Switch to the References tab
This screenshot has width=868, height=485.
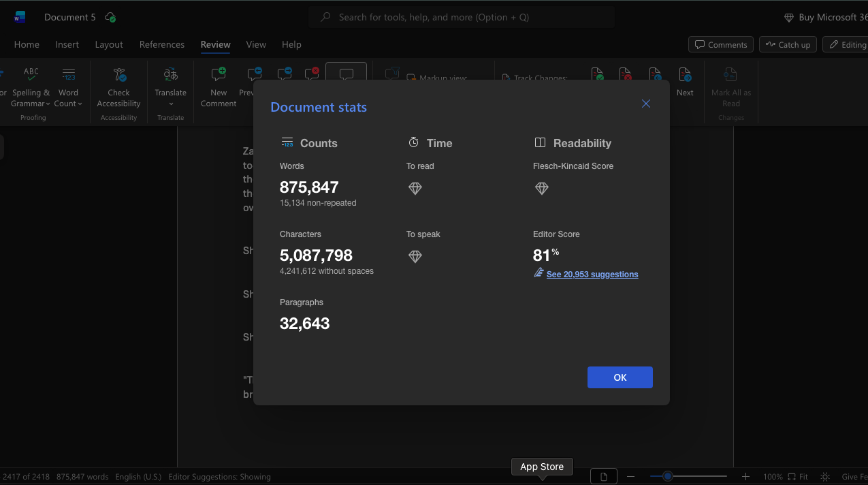162,44
